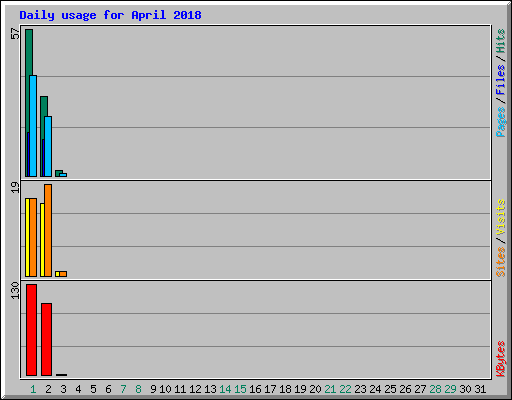
Task: Select the yellow Visits bar for day 2
Action: 42,240
